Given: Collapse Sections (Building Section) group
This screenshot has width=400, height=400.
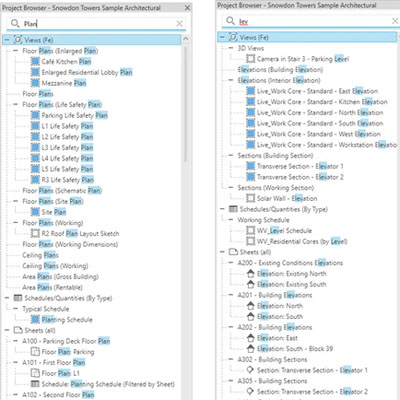Looking at the screenshot, I should point(231,155).
